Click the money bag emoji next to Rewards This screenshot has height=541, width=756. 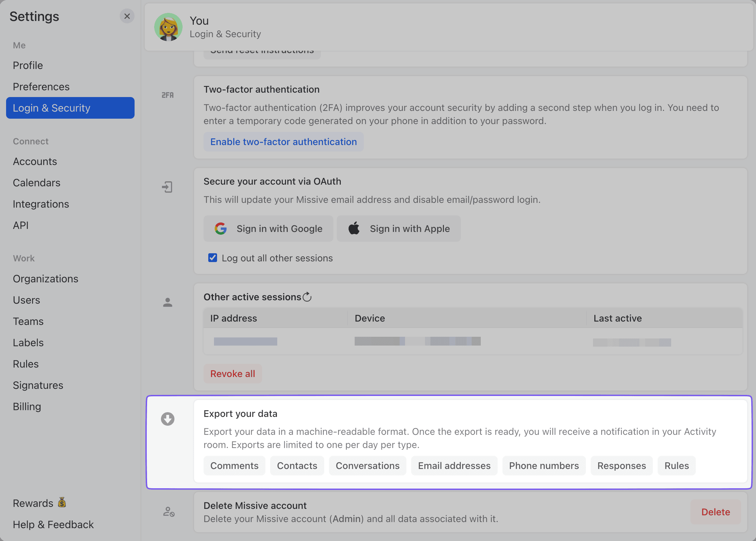click(x=62, y=503)
